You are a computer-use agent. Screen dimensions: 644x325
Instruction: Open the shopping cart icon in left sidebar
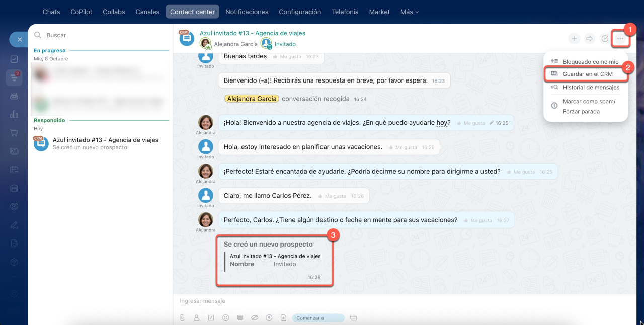(x=14, y=133)
